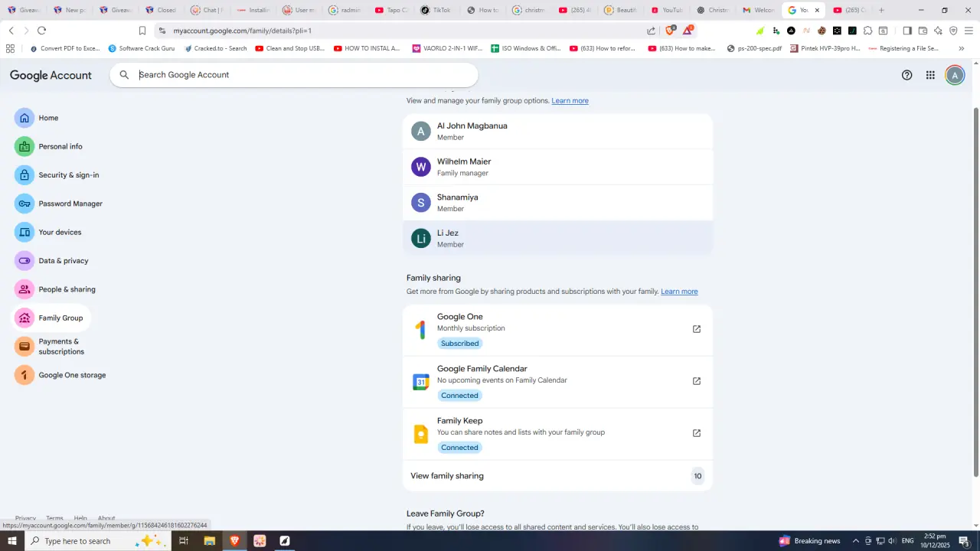Viewport: 980px width, 551px height.
Task: Open the browser hamburger menu
Action: tap(969, 31)
